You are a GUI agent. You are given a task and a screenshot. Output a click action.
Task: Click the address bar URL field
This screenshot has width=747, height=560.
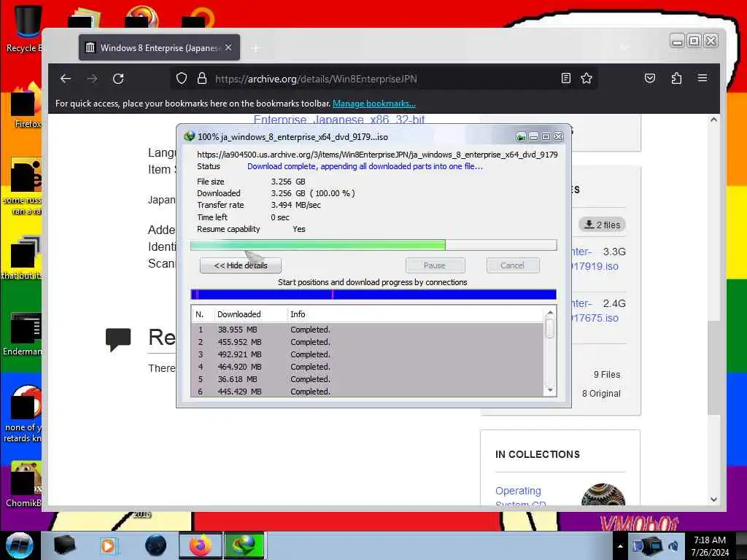coord(384,79)
